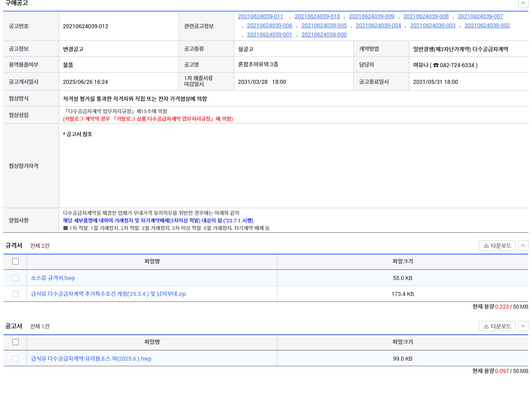The image size is (532, 394).
Task: Click 파일명 column header in 규격서 table
Action: [152, 261]
